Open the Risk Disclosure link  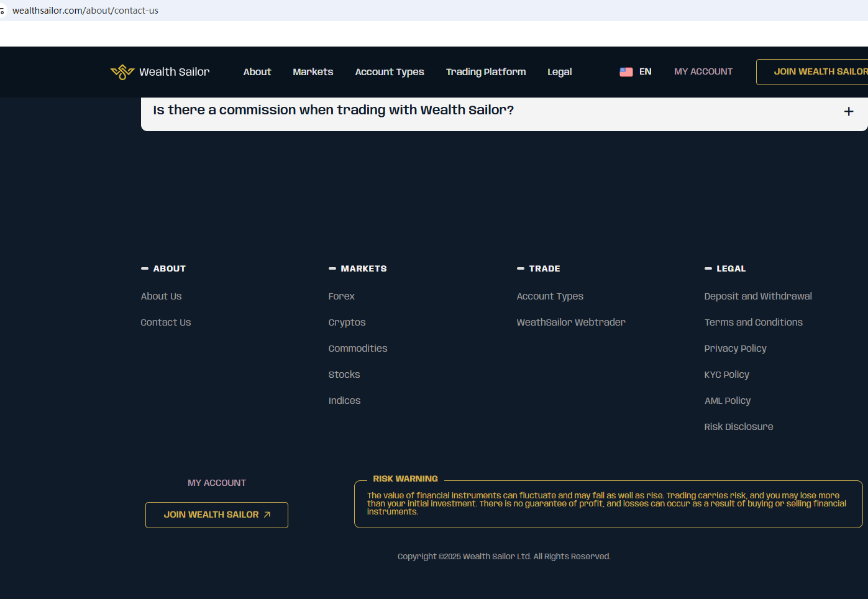point(739,427)
